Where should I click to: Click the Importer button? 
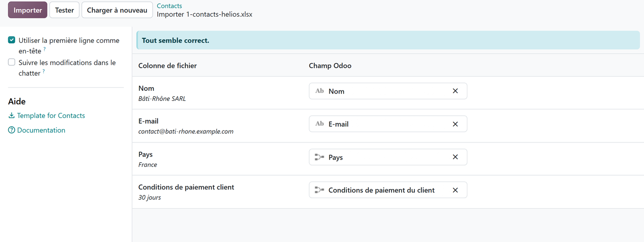tap(28, 10)
